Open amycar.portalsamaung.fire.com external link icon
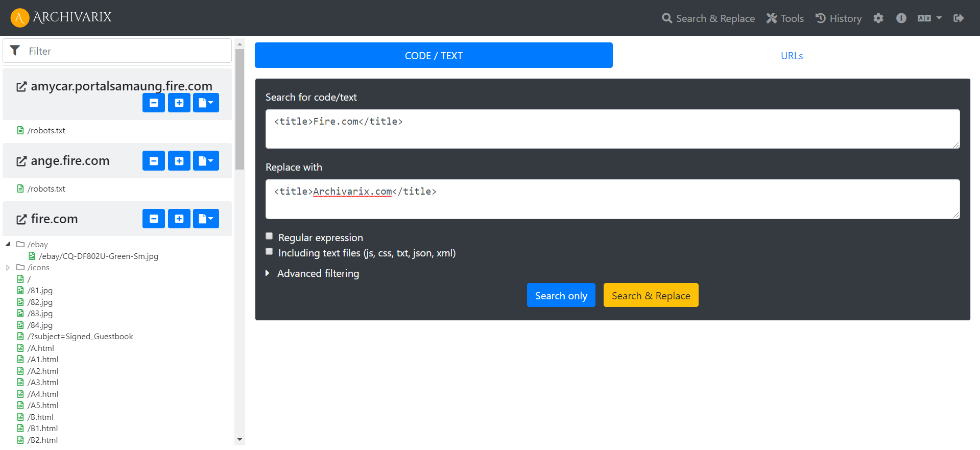Screen dimensions: 980x450 21,87
